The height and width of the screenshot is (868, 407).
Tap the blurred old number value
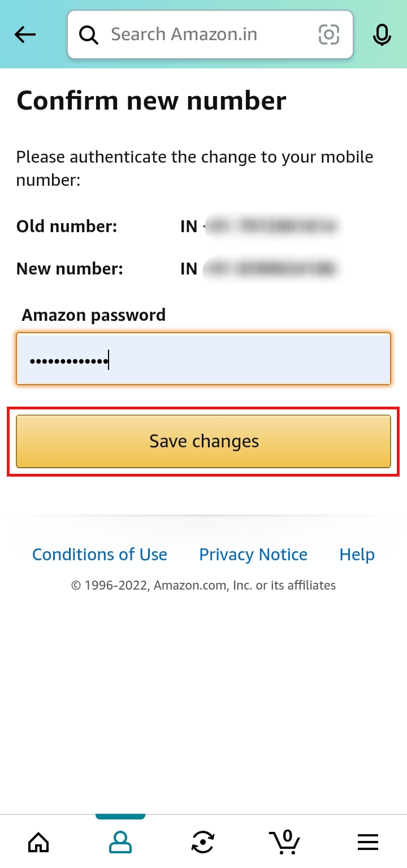pos(271,227)
